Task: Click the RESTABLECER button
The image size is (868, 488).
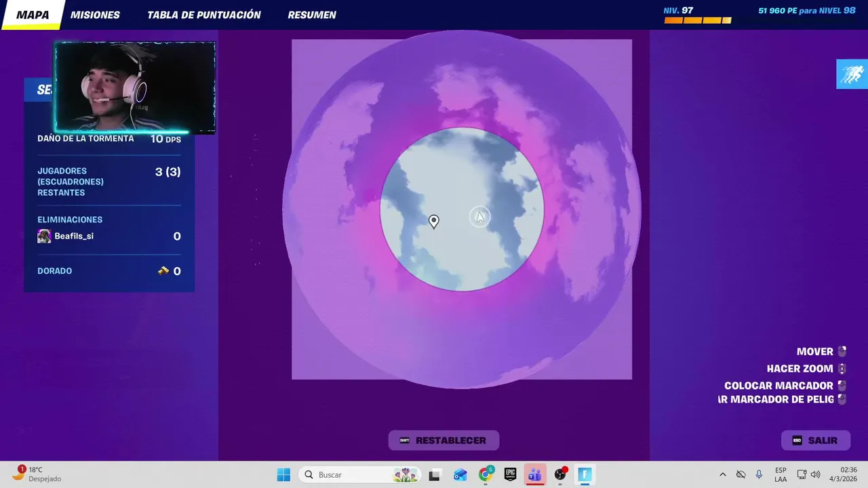Action: [443, 441]
